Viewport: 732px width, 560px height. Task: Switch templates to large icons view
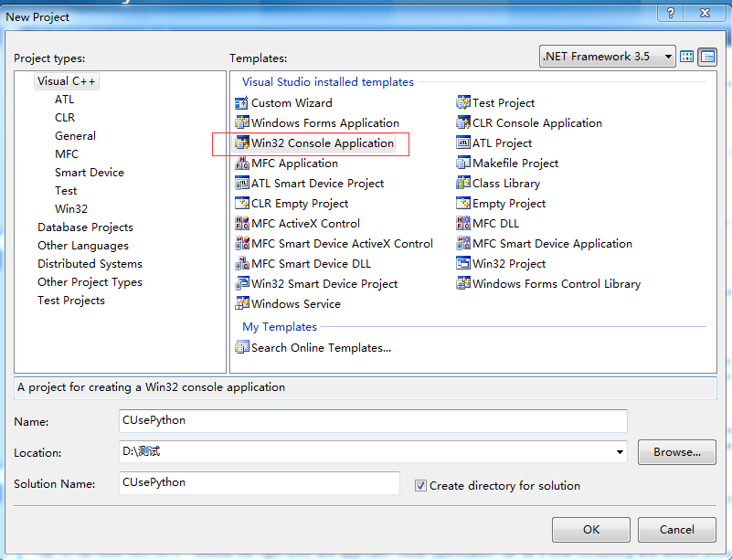(686, 57)
